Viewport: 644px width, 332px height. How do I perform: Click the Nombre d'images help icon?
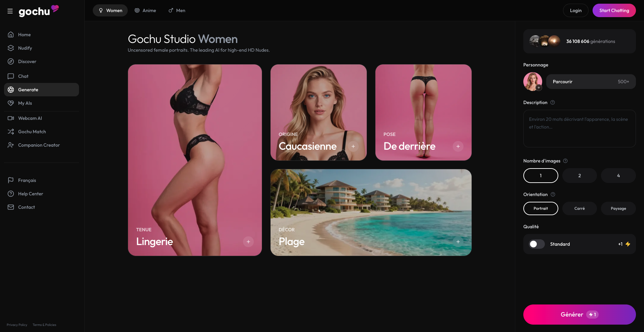[x=565, y=161]
